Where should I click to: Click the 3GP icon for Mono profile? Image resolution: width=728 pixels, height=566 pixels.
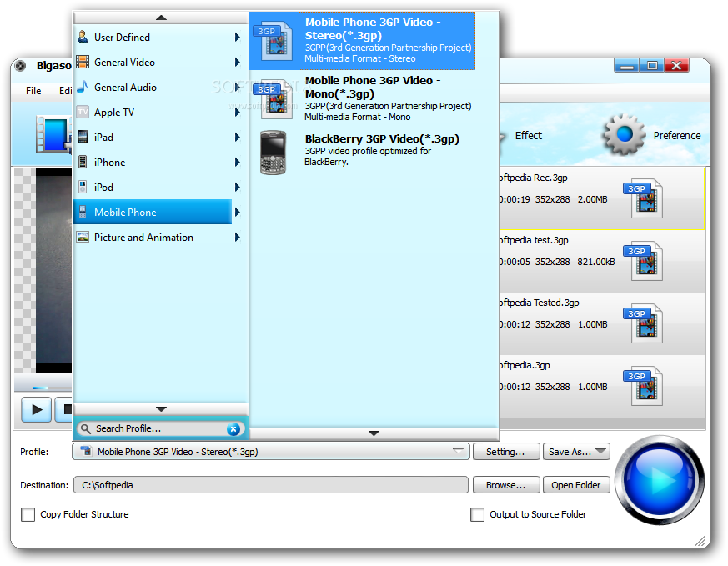[x=274, y=99]
